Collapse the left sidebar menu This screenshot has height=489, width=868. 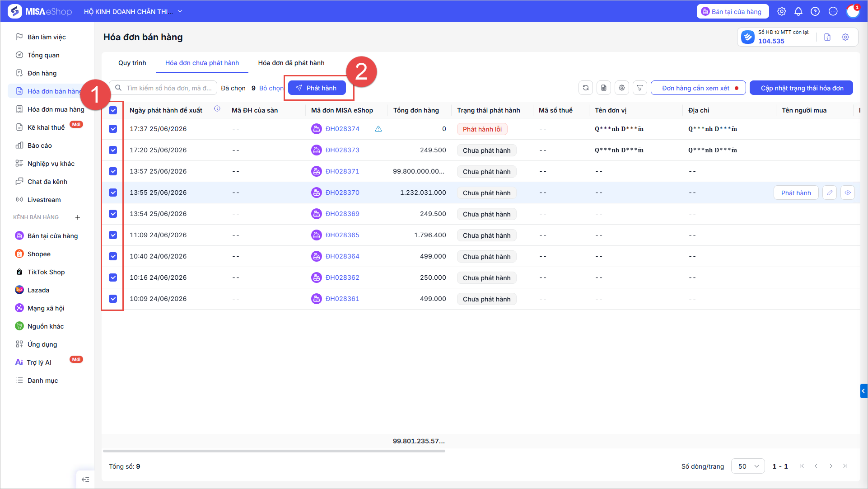pyautogui.click(x=85, y=480)
